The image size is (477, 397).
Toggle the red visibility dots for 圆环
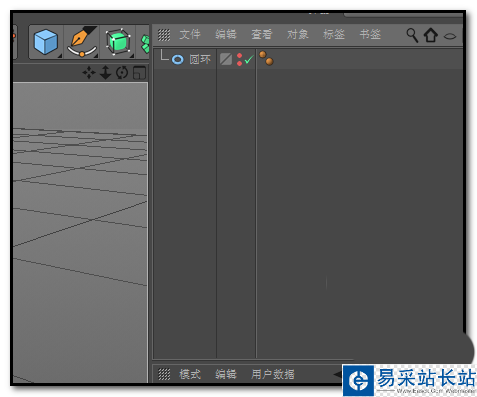(239, 59)
